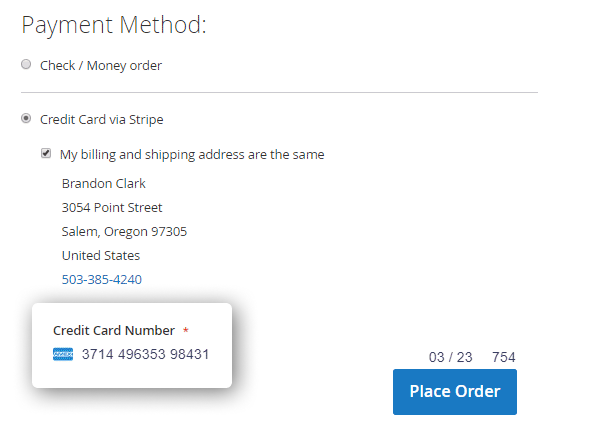600x430 pixels.
Task: Click the United States country line
Action: click(x=101, y=255)
